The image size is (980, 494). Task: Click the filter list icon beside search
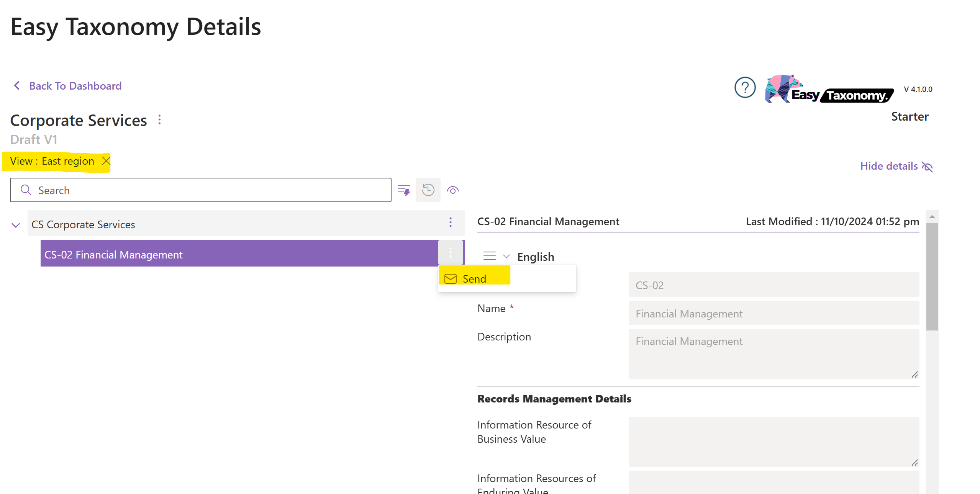click(403, 190)
